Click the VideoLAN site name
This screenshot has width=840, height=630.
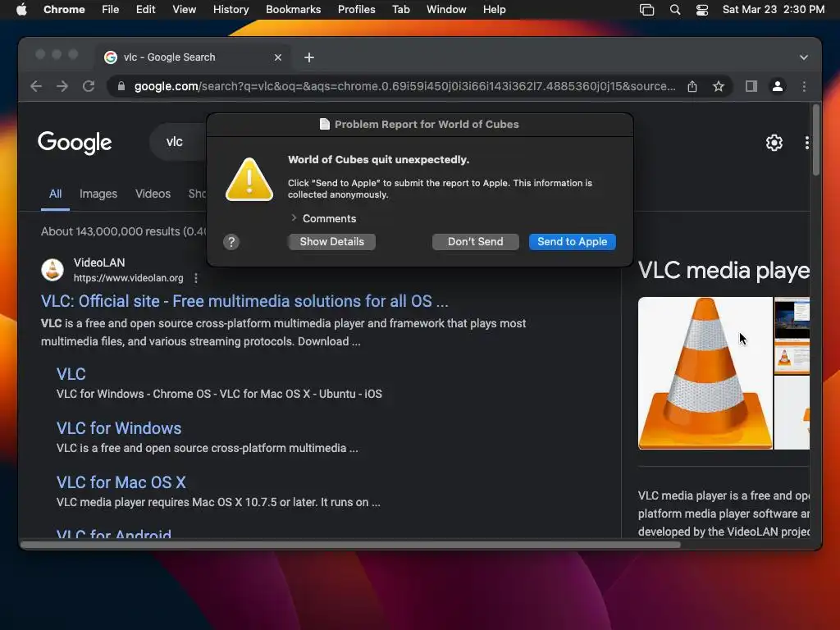tap(99, 262)
